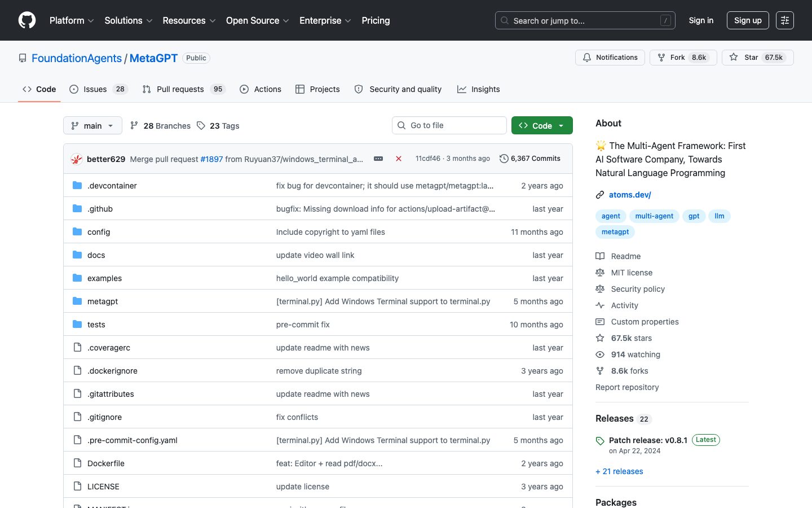Viewport: 812px width, 508px height.
Task: Switch to the Projects tab
Action: [x=317, y=89]
